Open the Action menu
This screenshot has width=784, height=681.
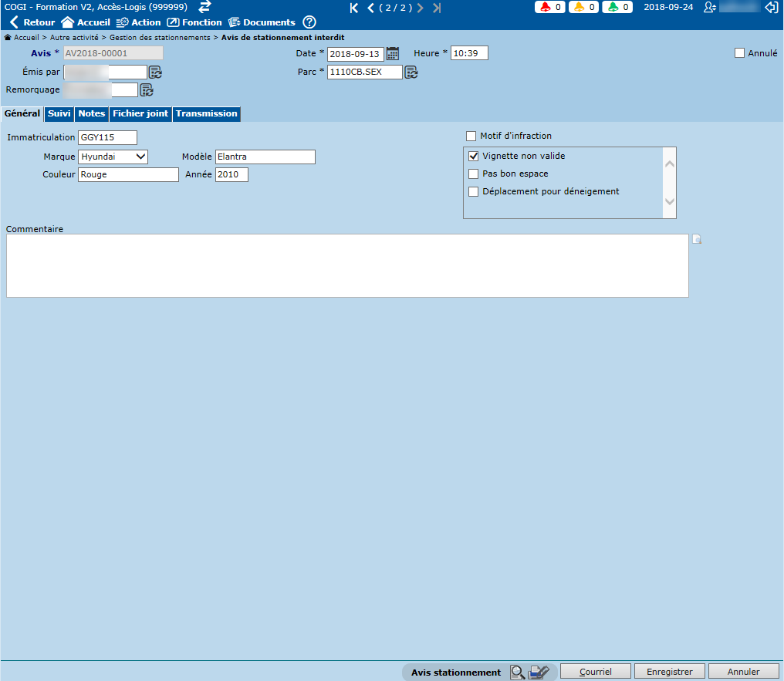(138, 22)
